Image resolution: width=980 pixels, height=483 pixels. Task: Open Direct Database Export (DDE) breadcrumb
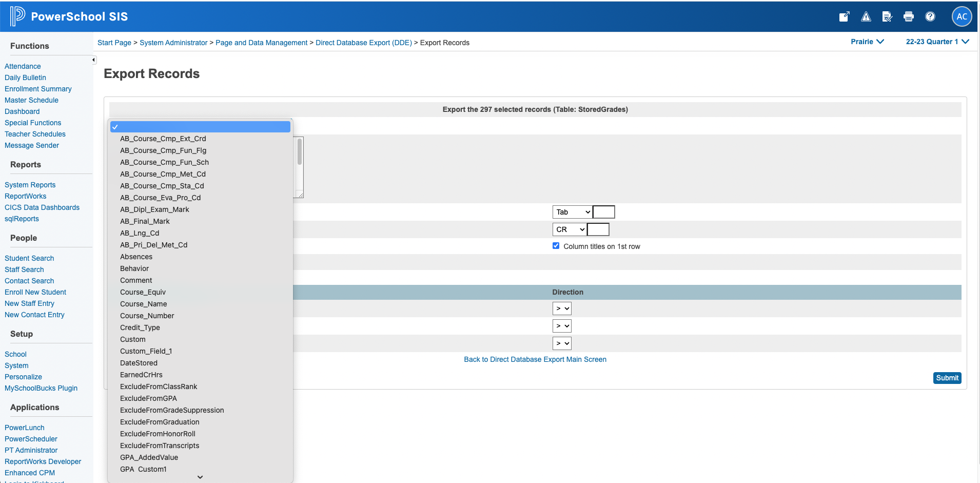(364, 43)
